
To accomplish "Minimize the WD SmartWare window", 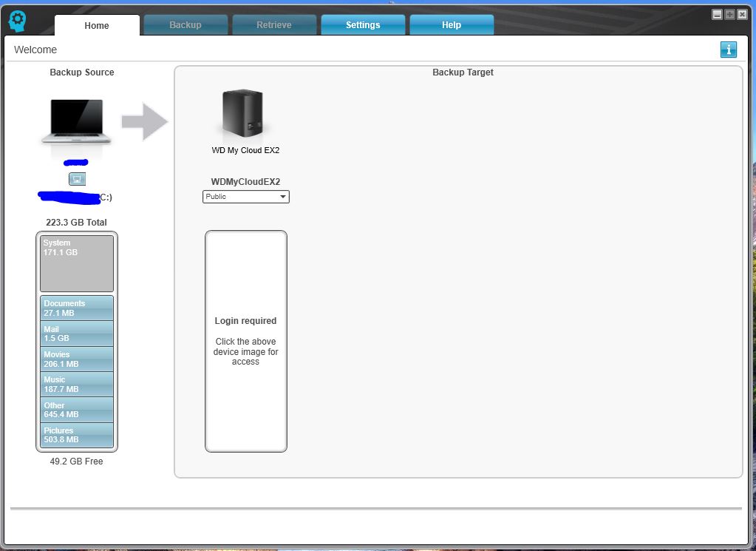I will click(x=718, y=15).
